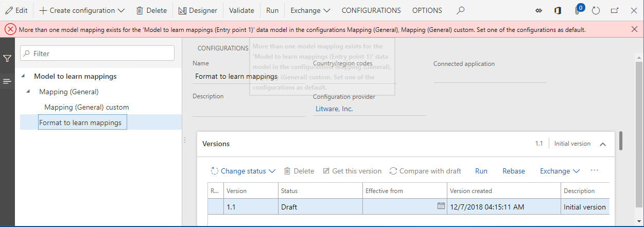Screen dimensions: 644x227
Task: Click the calendar icon in Effective from cell
Action: click(x=441, y=206)
